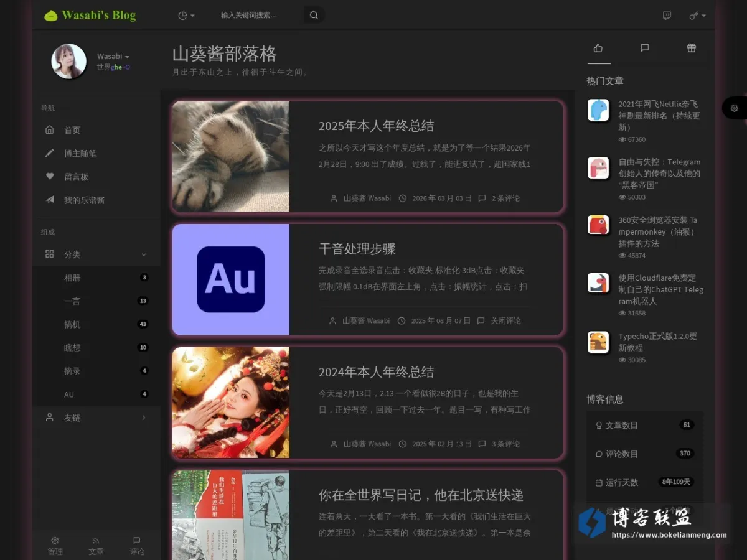Click the 运行天数 row showing 8年109天
The width and height of the screenshot is (747, 560).
(x=645, y=482)
